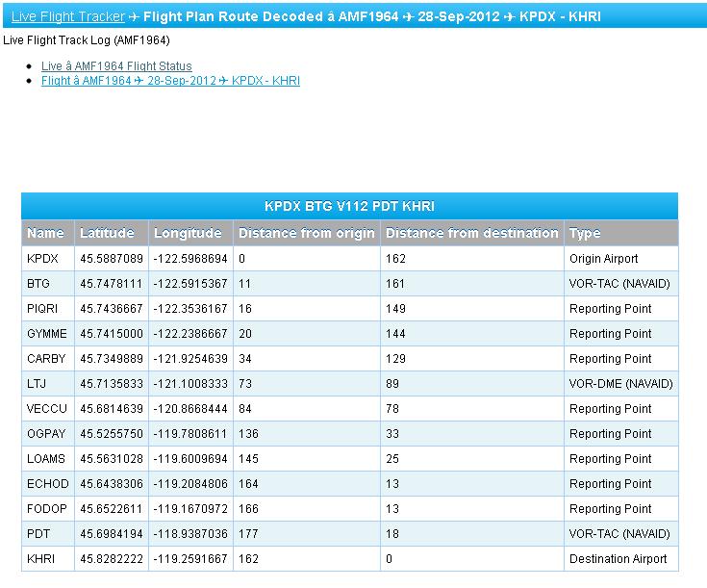Click the route title KPDX BTG V112 PDT KHRI

pyautogui.click(x=349, y=207)
